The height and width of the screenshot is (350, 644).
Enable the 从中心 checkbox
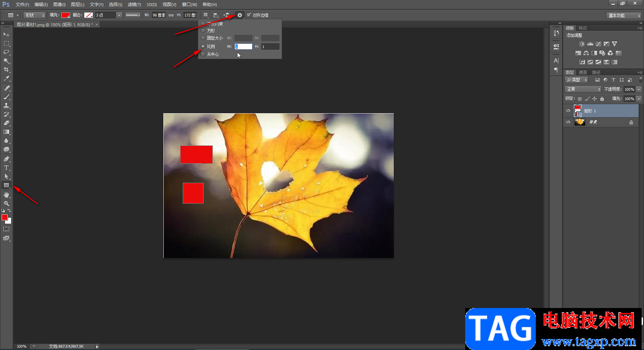(203, 54)
